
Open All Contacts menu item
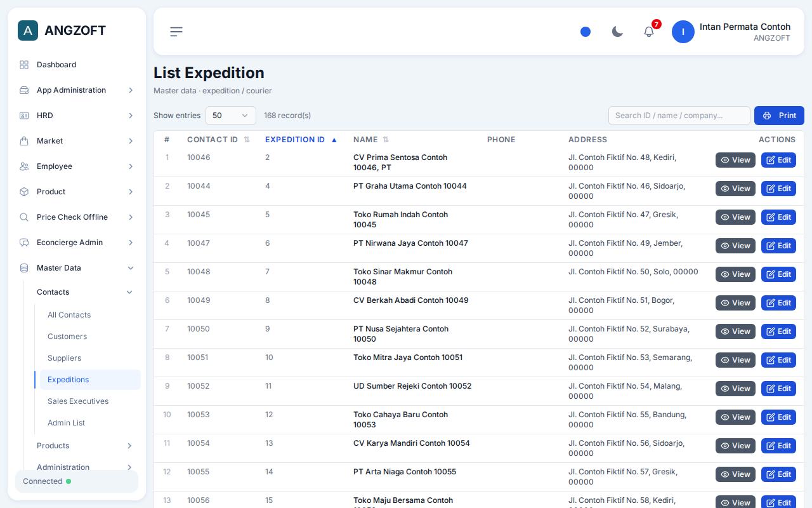pyautogui.click(x=90, y=315)
